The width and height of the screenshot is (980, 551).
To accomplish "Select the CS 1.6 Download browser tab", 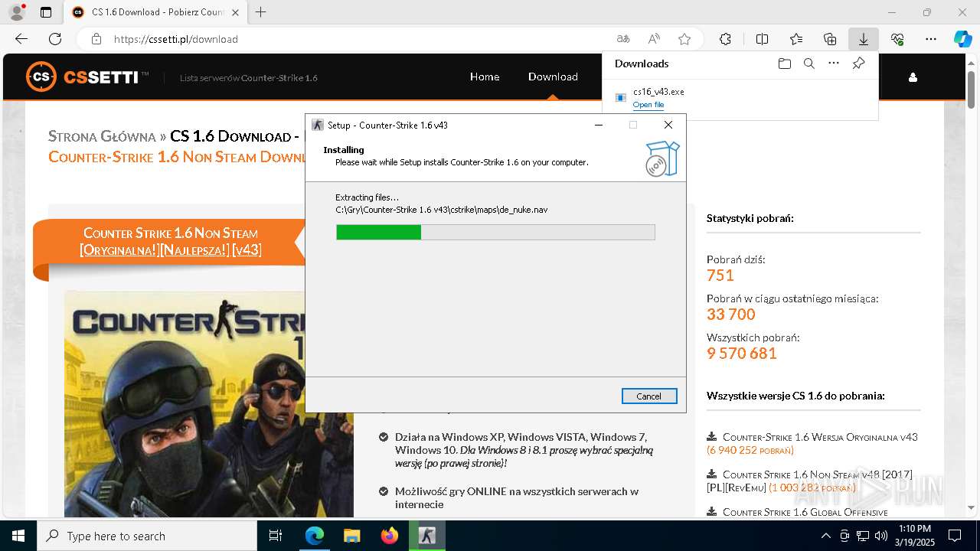I will point(157,12).
